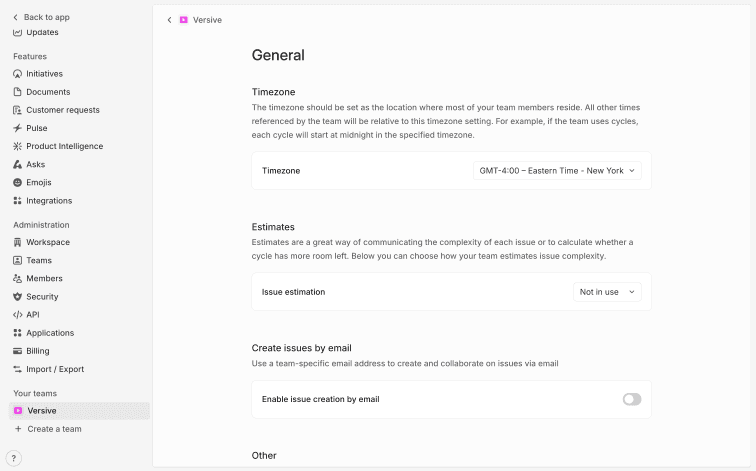Open the Timezone dropdown
This screenshot has width=756, height=471.
[x=557, y=171]
